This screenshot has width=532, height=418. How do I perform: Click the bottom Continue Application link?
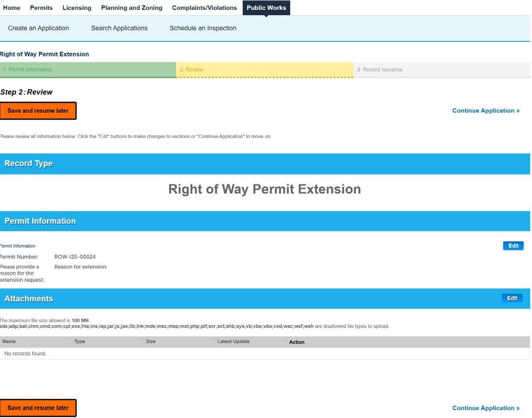point(485,408)
